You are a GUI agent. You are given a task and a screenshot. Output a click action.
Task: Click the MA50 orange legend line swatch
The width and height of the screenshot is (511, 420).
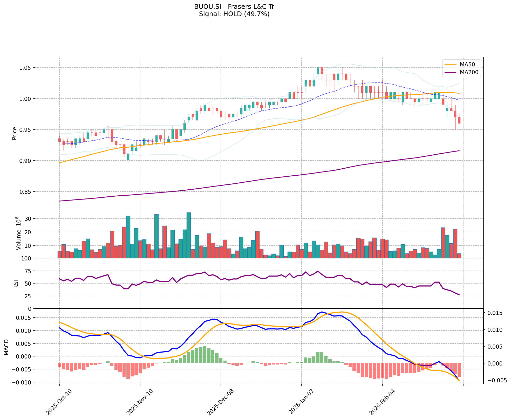450,64
